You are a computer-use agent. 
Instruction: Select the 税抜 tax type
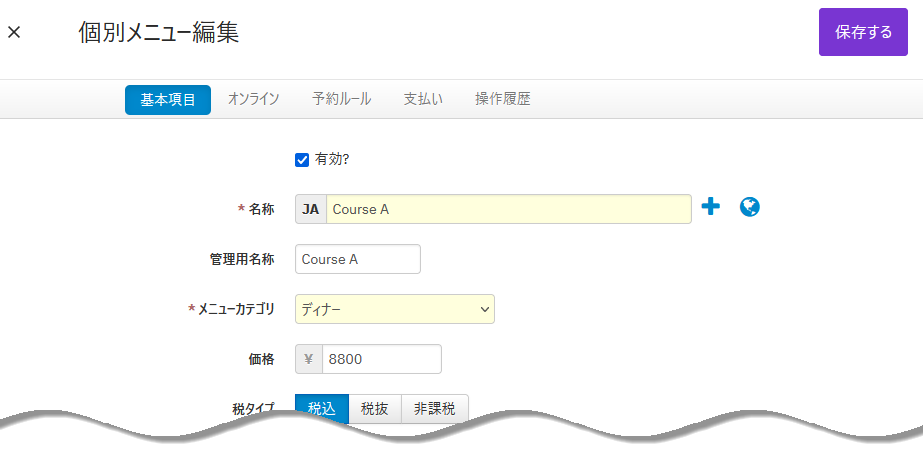[375, 409]
